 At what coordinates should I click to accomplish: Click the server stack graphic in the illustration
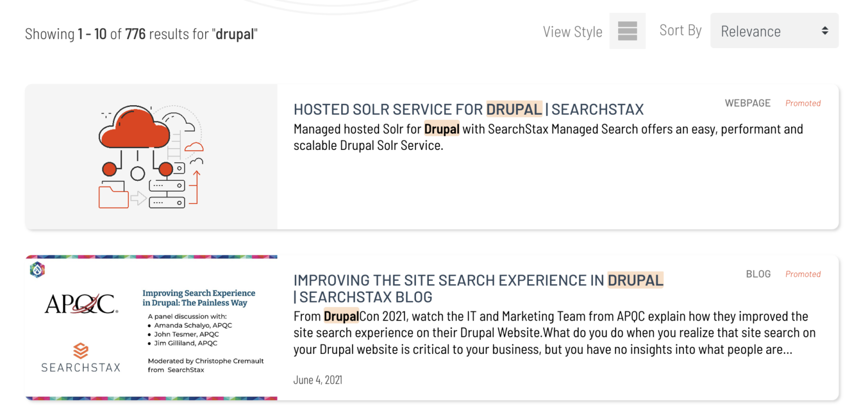[x=166, y=194]
